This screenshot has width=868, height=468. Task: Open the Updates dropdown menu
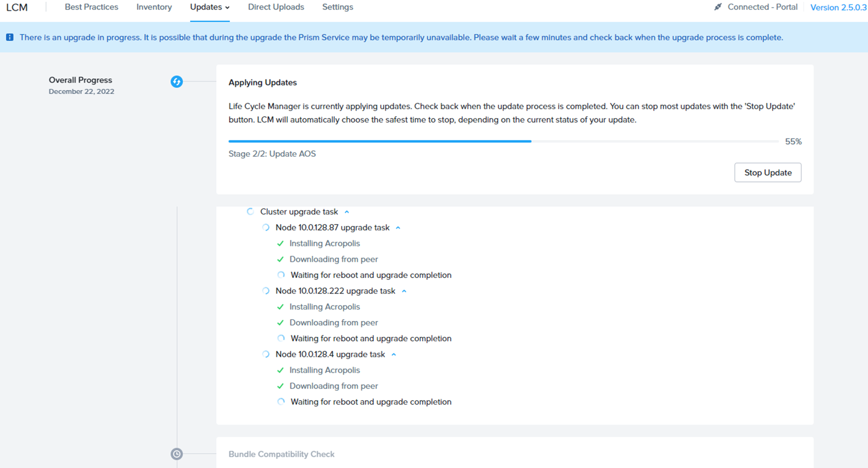tap(210, 7)
